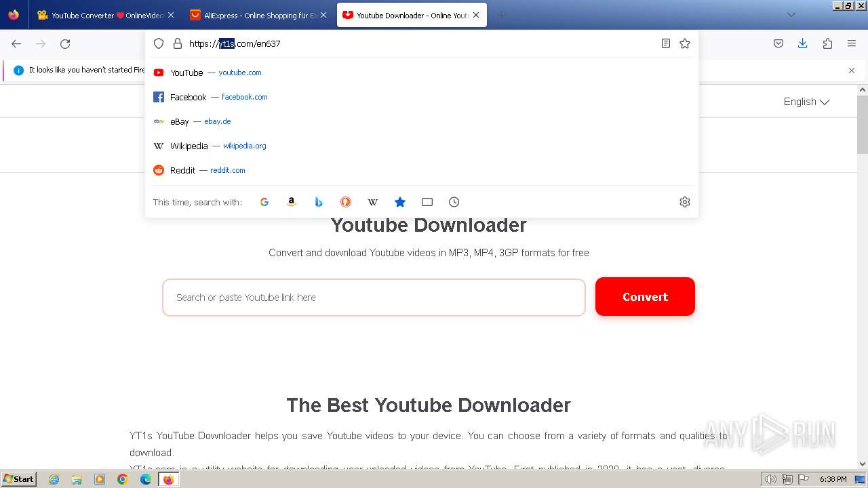The image size is (868, 488).
Task: Open the Pocket save icon
Action: 778,43
